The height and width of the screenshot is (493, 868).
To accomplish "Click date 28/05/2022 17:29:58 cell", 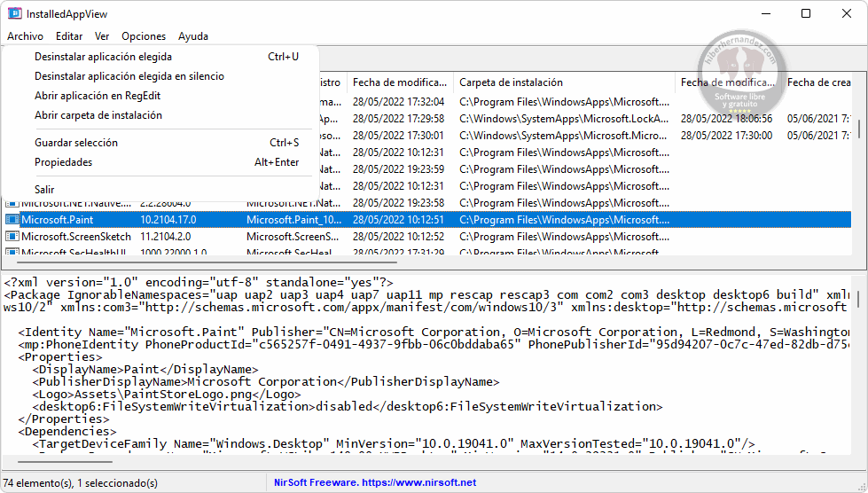I will [x=399, y=119].
